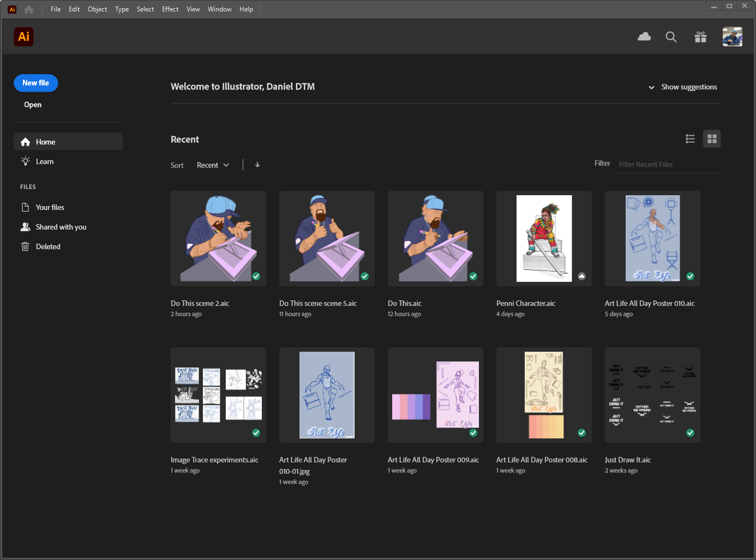Open the Edit menu
756x560 pixels.
click(74, 9)
